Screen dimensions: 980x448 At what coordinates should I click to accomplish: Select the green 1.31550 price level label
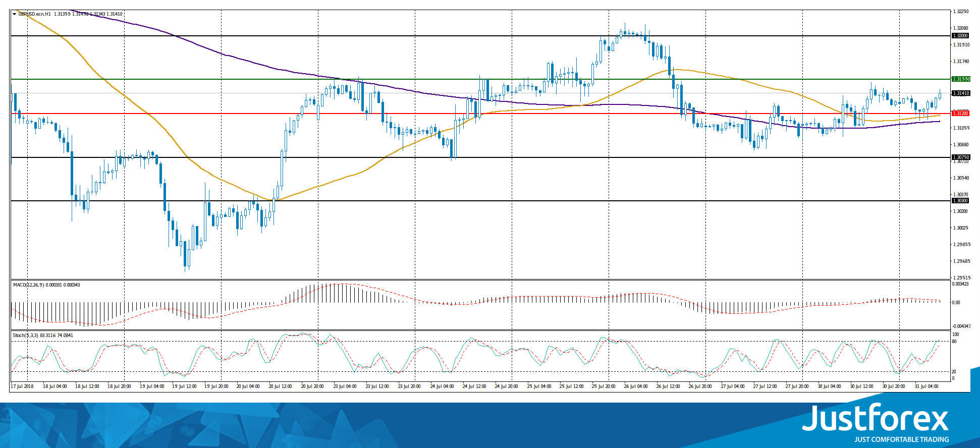click(961, 79)
